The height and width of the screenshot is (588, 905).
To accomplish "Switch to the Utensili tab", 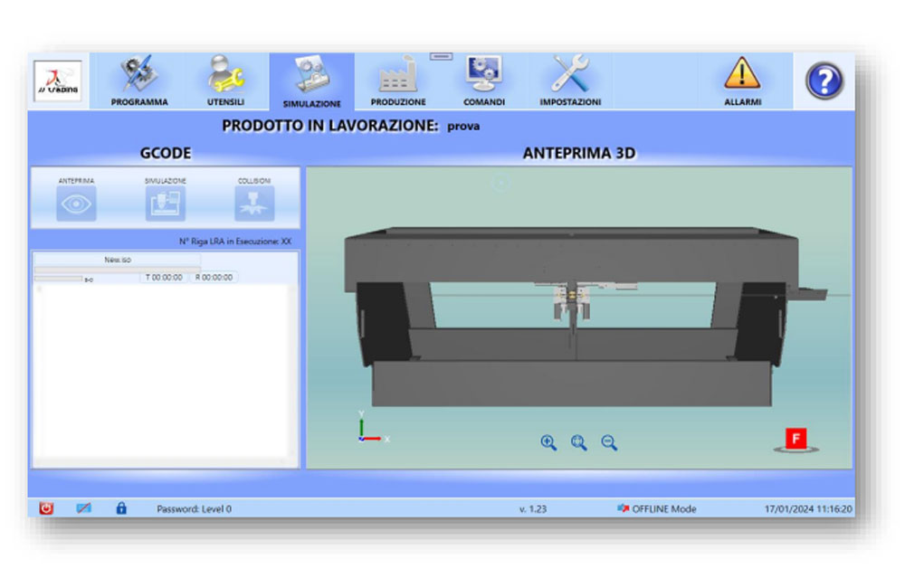I will pos(225,81).
